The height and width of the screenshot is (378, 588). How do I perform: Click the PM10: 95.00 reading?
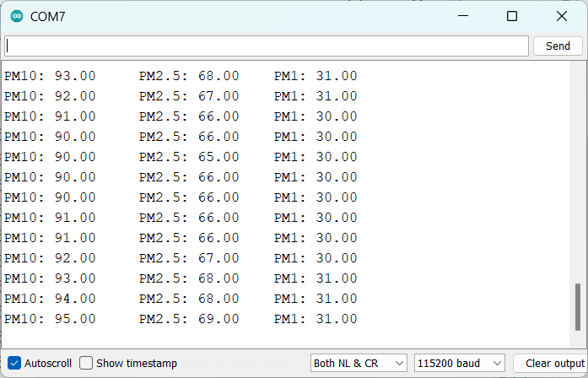50,319
